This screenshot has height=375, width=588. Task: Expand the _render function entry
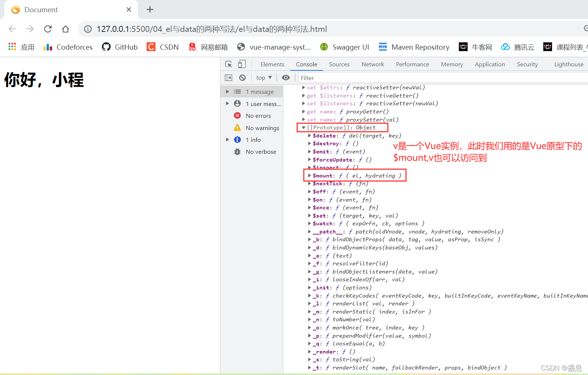[310, 352]
